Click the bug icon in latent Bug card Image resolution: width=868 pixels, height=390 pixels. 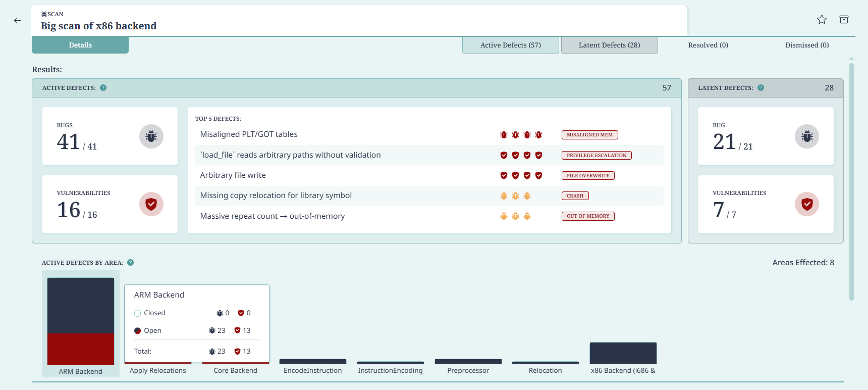[x=807, y=136]
